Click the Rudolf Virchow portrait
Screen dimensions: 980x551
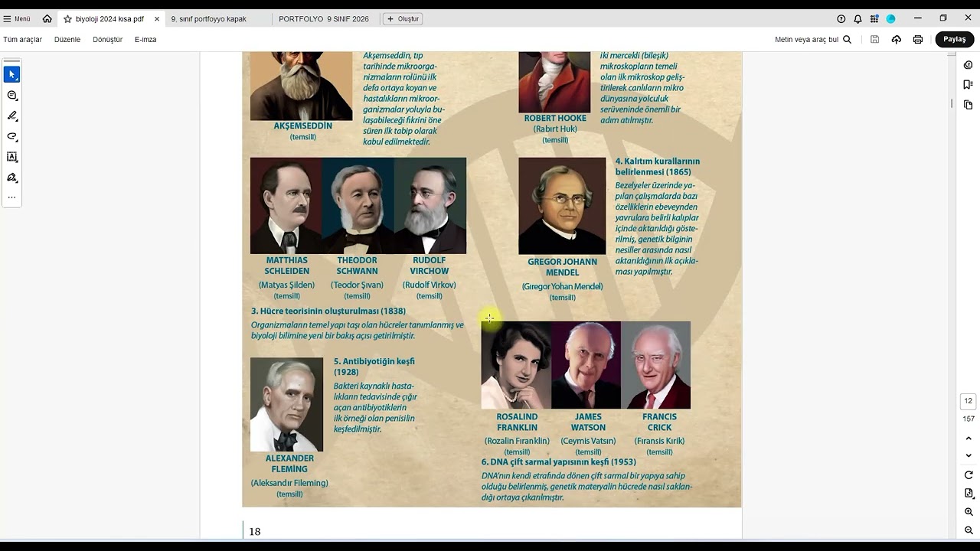(430, 206)
